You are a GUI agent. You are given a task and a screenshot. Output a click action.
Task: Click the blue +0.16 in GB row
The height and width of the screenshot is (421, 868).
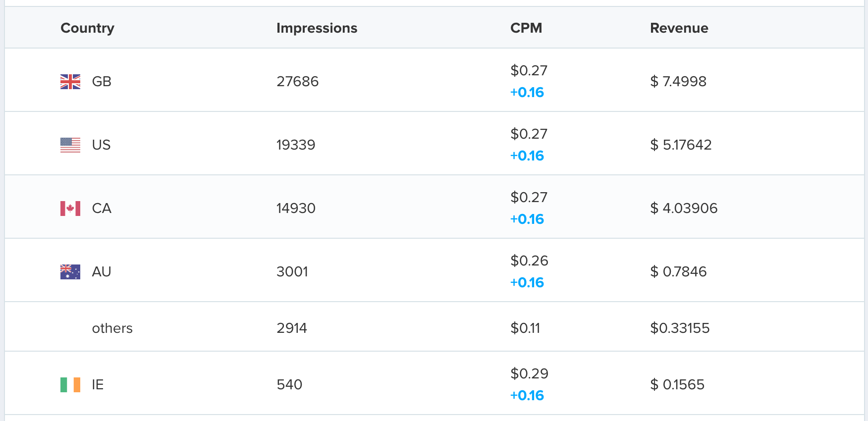pyautogui.click(x=527, y=92)
